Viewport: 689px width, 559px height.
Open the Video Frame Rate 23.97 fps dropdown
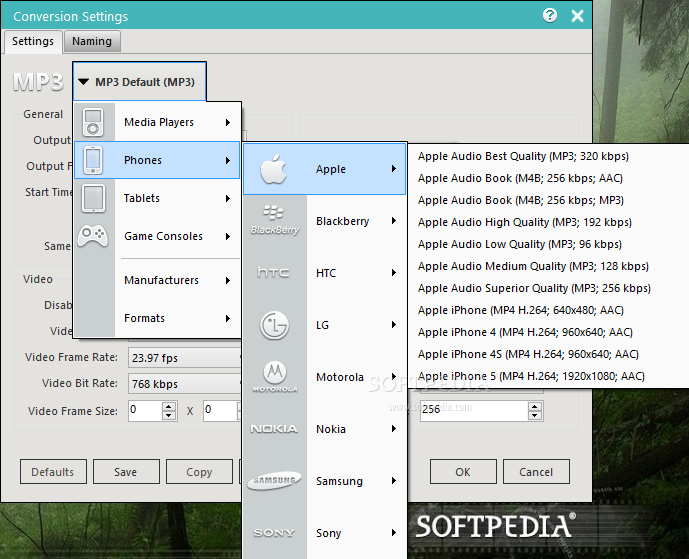(x=185, y=358)
